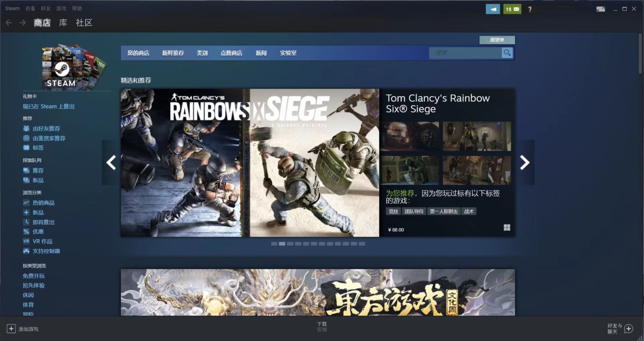
Task: Open the 東方游戏文化周 banner
Action: click(318, 292)
